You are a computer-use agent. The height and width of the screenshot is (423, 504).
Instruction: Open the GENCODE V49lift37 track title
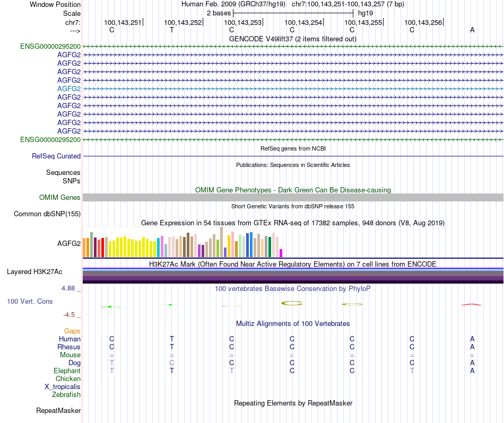(x=293, y=39)
